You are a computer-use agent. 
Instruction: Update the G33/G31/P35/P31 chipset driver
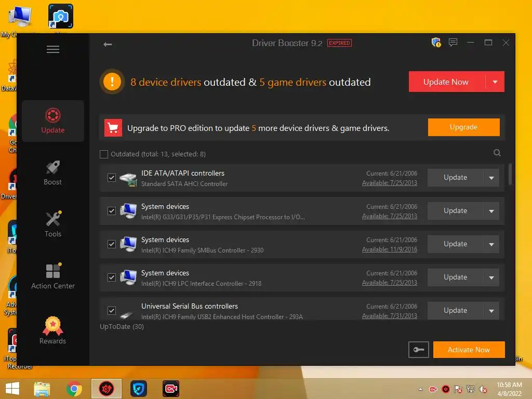tap(455, 211)
